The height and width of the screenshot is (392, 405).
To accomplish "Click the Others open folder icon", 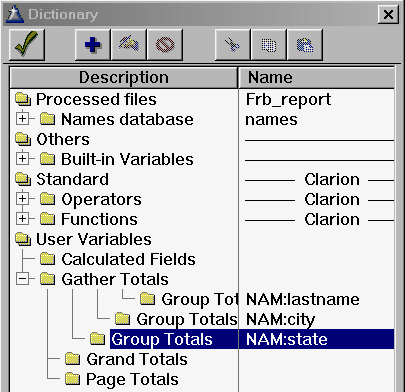I will point(23,139).
